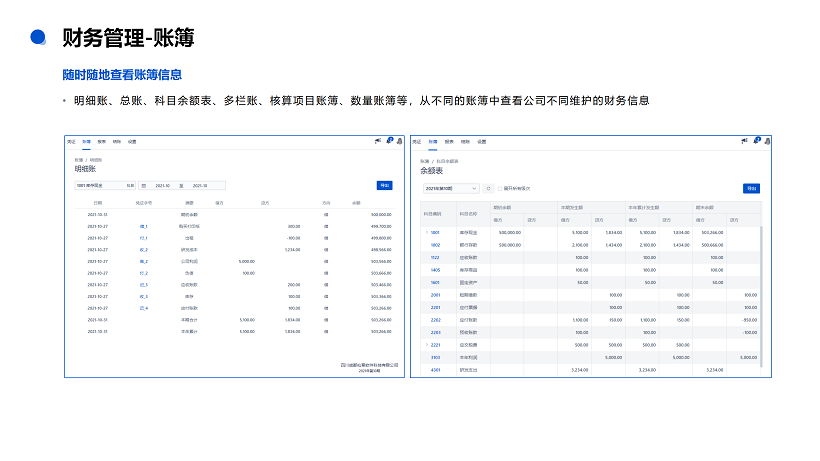Open voucher link in row with balance 503,666.00
The image size is (820, 461).
(144, 273)
